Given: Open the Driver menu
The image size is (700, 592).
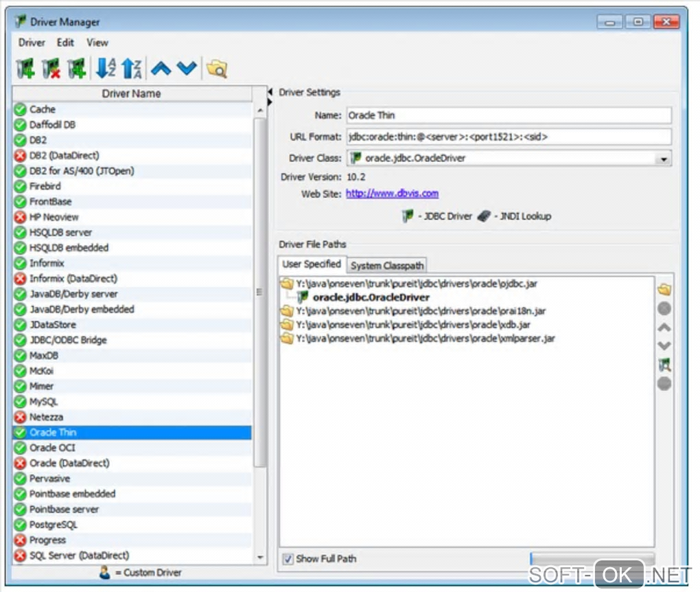Looking at the screenshot, I should point(32,43).
